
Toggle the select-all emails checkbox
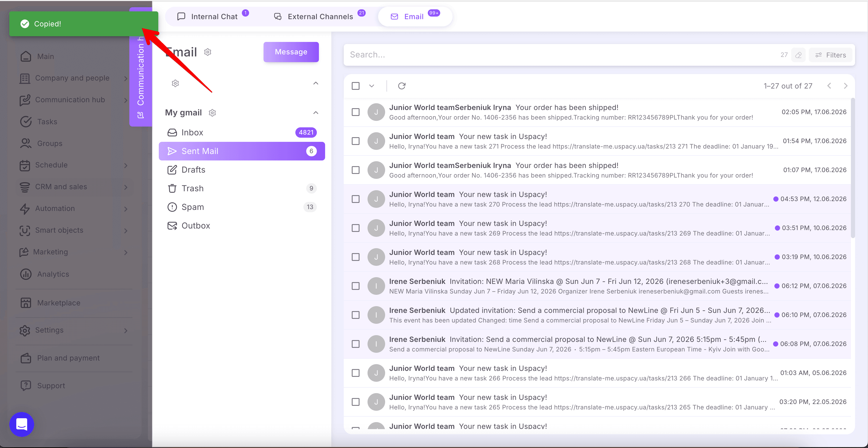(x=355, y=86)
